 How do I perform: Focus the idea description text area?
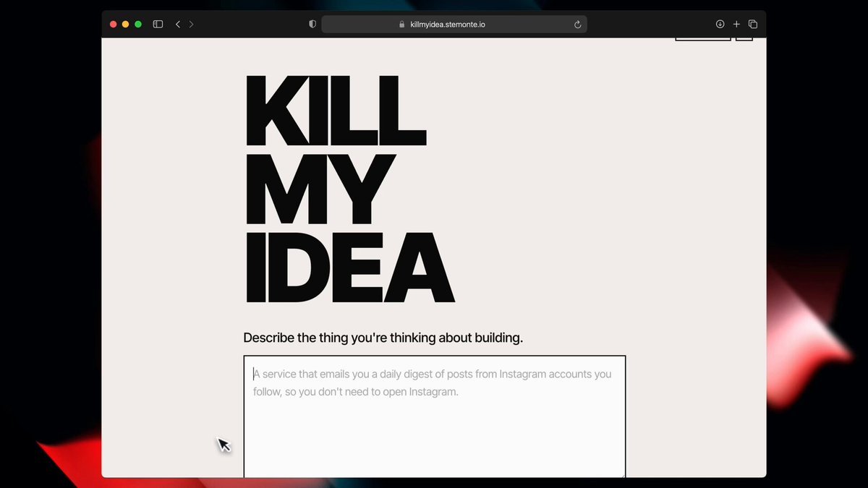pyautogui.click(x=435, y=416)
